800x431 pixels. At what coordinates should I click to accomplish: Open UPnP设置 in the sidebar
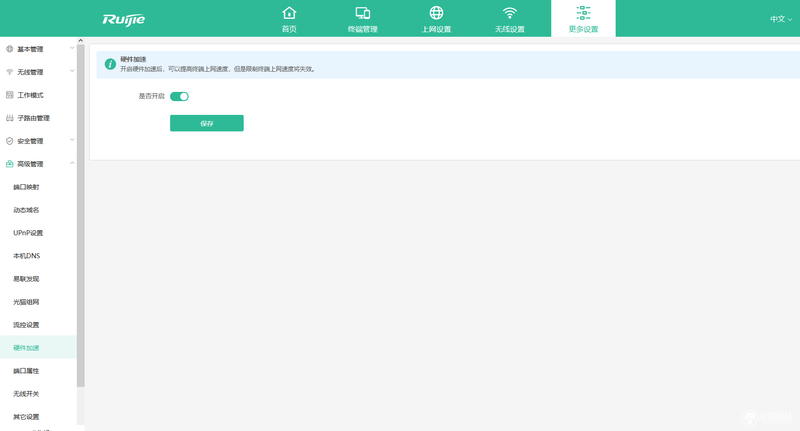[x=28, y=233]
